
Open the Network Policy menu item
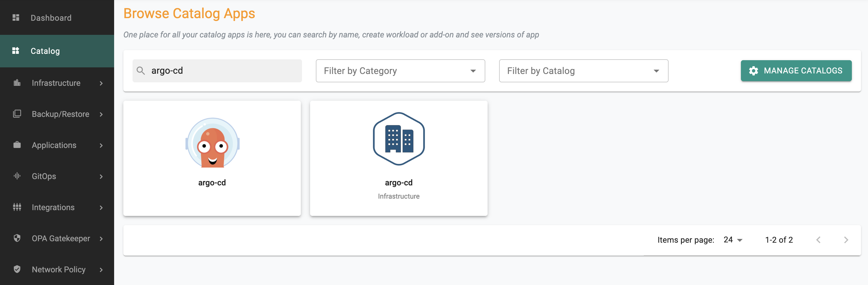click(57, 269)
